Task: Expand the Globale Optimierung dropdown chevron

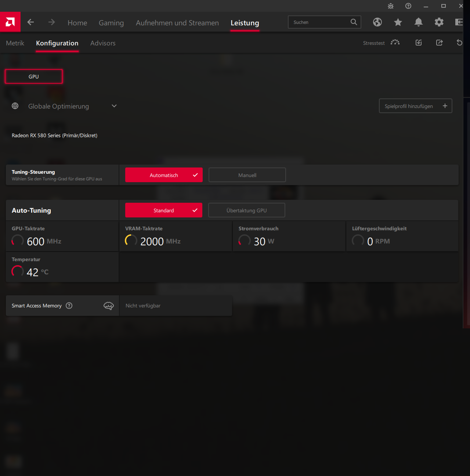Action: tap(114, 106)
